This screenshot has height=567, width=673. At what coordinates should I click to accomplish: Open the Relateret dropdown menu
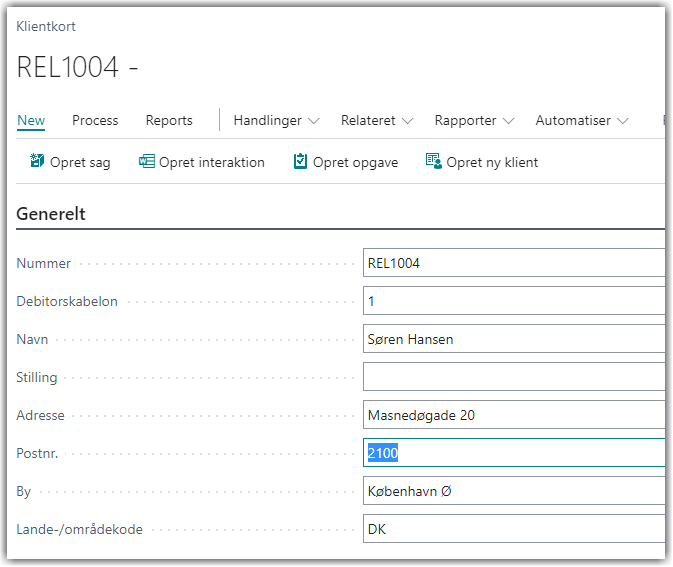[376, 121]
